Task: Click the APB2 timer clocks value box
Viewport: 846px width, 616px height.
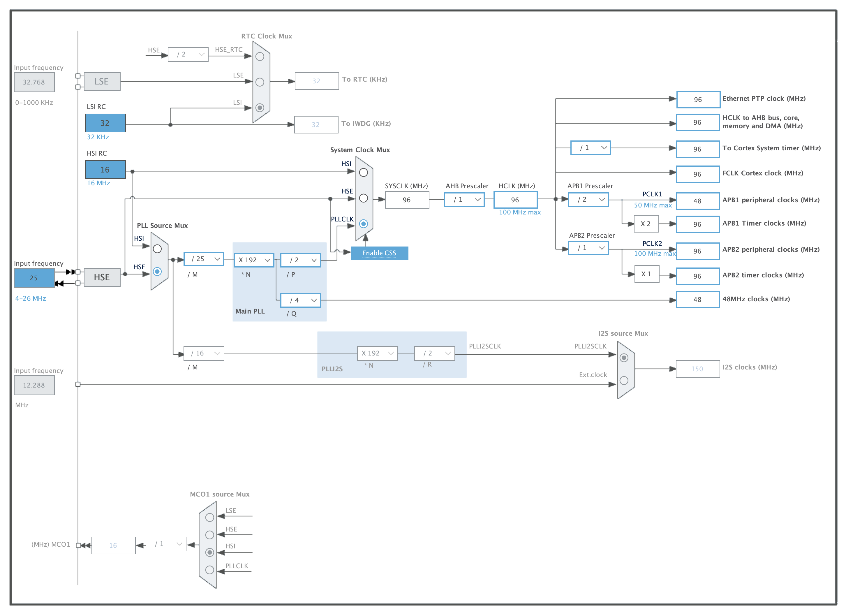Action: [x=698, y=277]
